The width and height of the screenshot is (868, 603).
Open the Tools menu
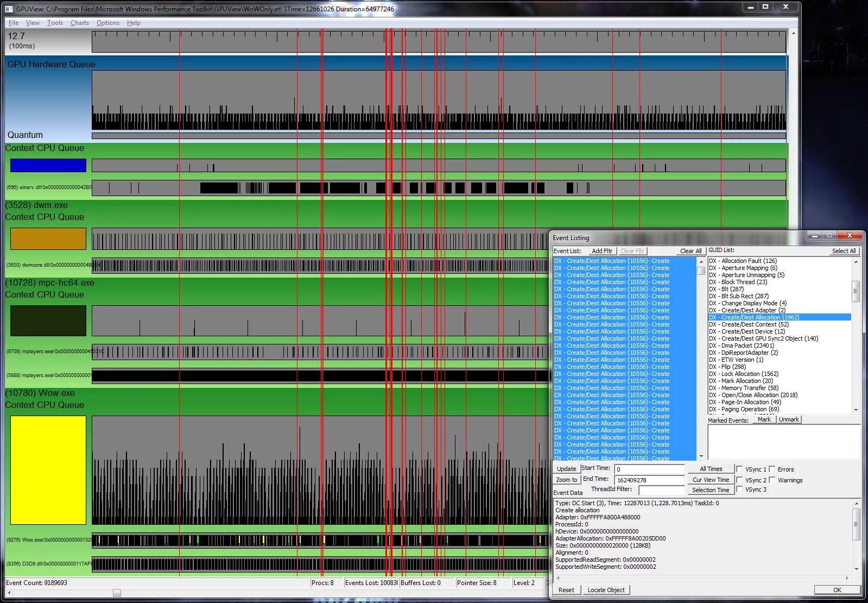pos(55,23)
